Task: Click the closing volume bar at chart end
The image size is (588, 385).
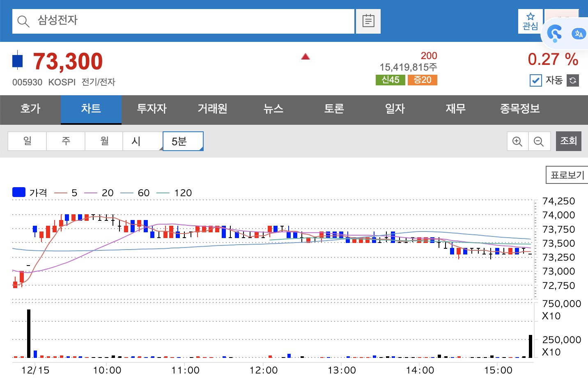Action: point(531,346)
